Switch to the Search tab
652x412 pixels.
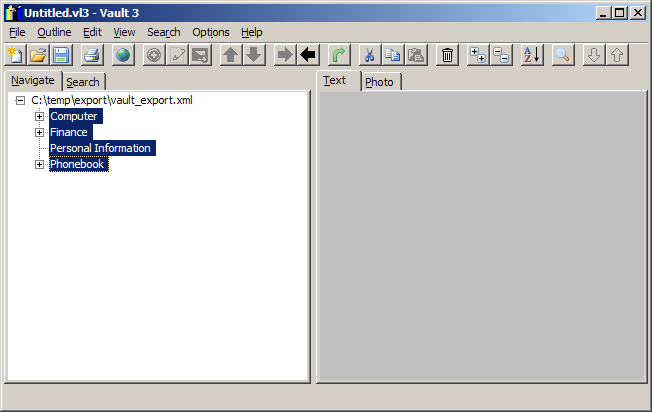[x=83, y=82]
